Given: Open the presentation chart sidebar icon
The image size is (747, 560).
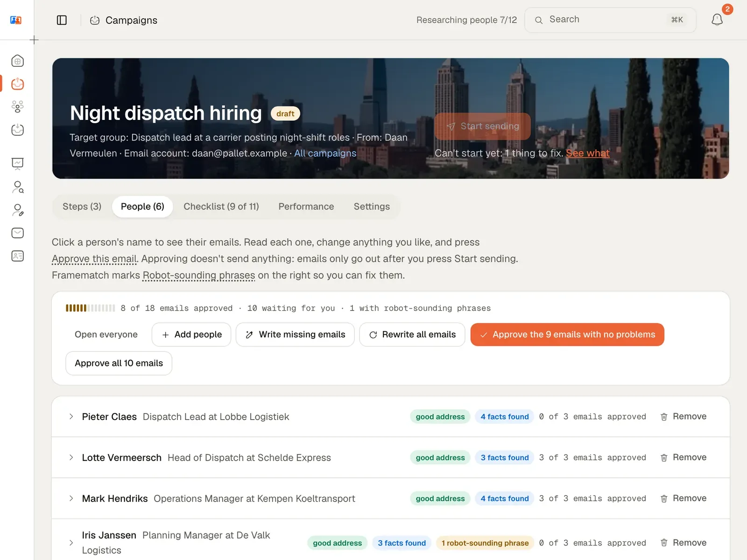Looking at the screenshot, I should click(x=17, y=164).
